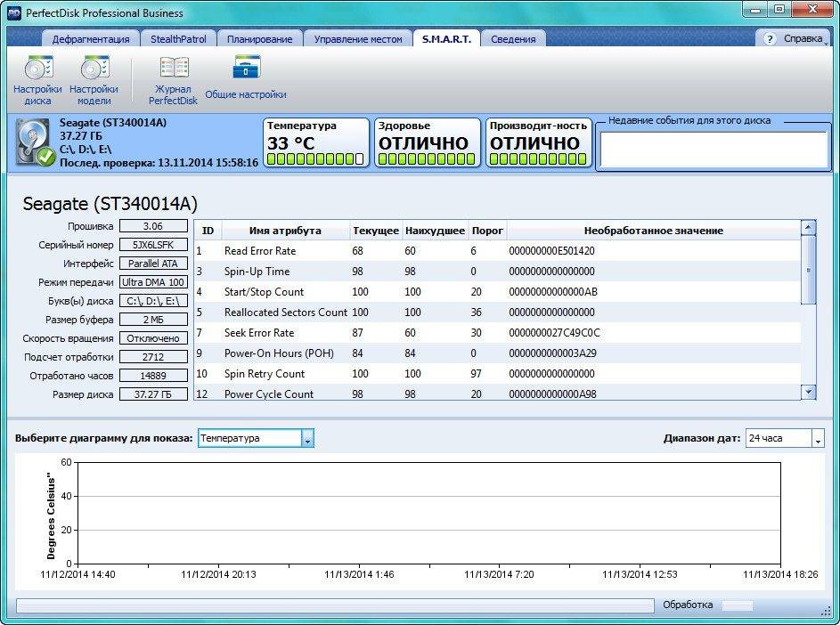Click the temperature 33 °C gauge bar

(x=315, y=159)
